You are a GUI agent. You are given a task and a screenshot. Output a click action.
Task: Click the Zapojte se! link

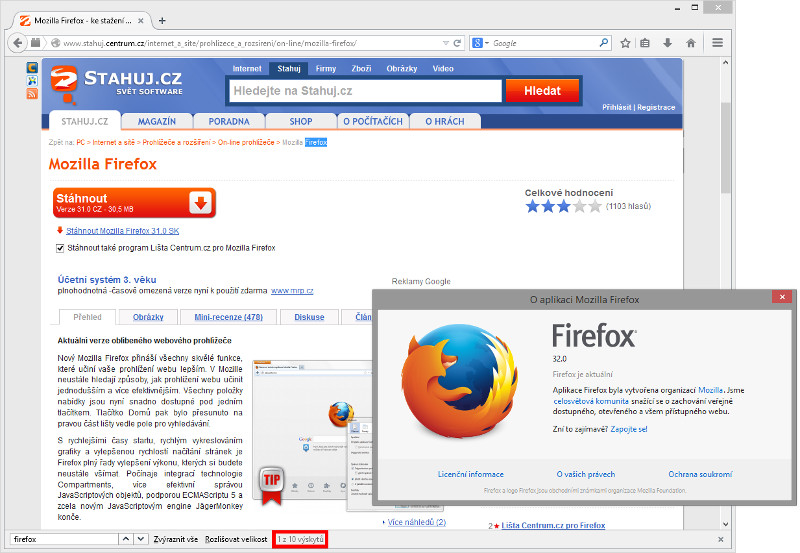pyautogui.click(x=629, y=430)
